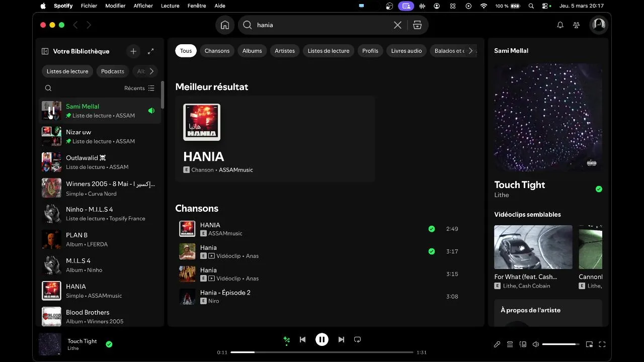Viewport: 644px width, 362px height.
Task: Open the play queue icon
Action: [510, 344]
